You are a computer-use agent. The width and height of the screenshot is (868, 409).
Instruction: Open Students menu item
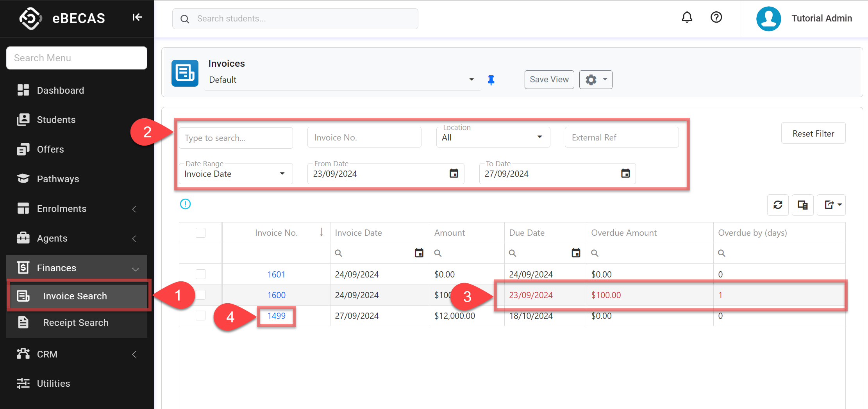pos(77,120)
